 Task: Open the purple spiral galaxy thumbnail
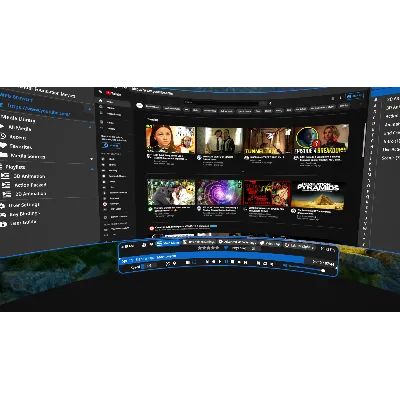(x=219, y=192)
